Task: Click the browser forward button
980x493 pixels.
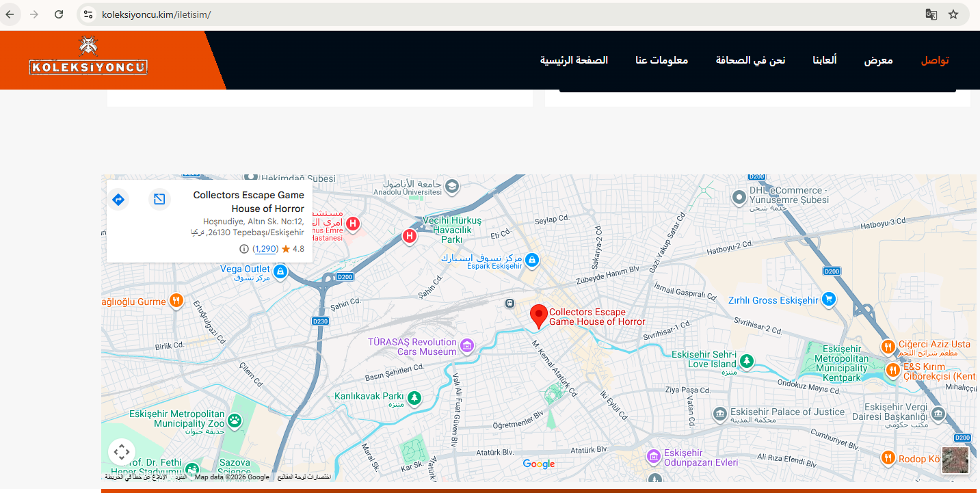Action: click(x=34, y=14)
